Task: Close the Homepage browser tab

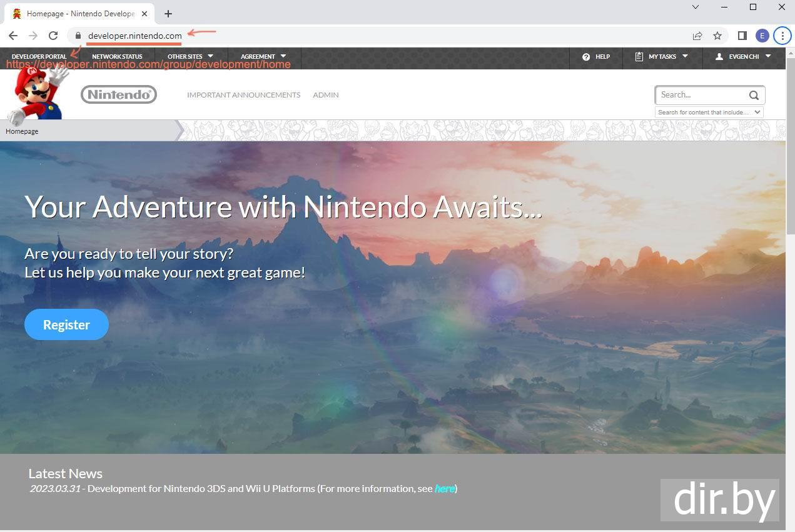Action: [144, 14]
